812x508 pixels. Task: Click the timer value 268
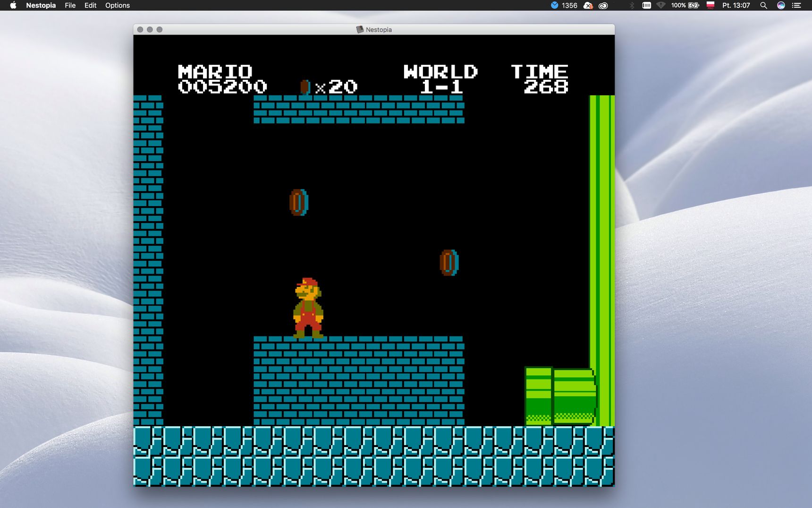coord(546,86)
